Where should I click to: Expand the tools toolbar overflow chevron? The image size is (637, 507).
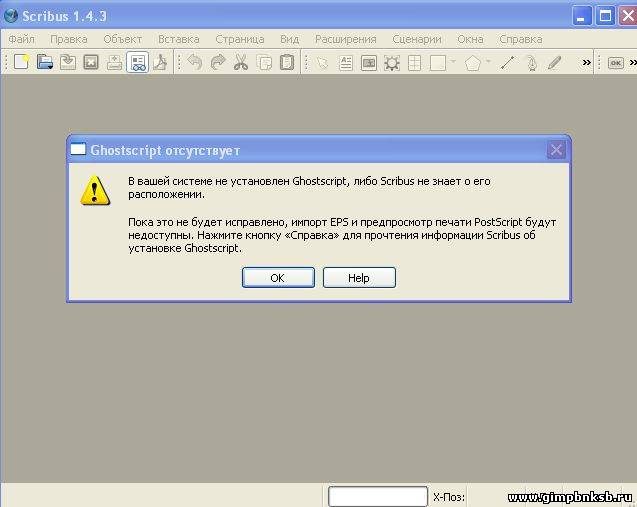coord(586,63)
